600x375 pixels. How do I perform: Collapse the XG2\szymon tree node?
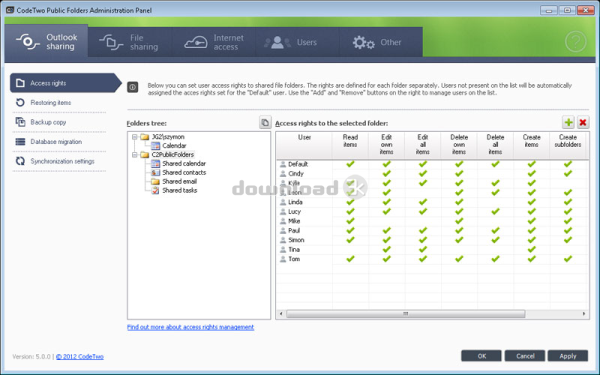(135, 137)
